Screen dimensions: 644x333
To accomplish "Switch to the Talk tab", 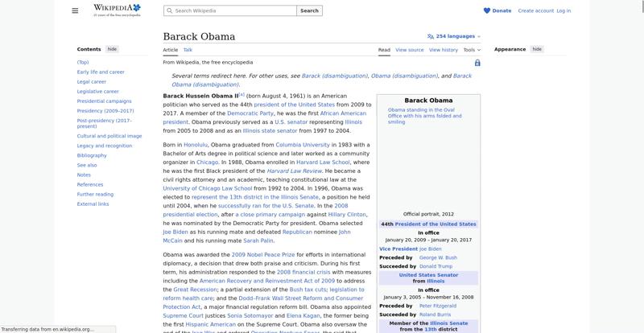I will click(188, 50).
